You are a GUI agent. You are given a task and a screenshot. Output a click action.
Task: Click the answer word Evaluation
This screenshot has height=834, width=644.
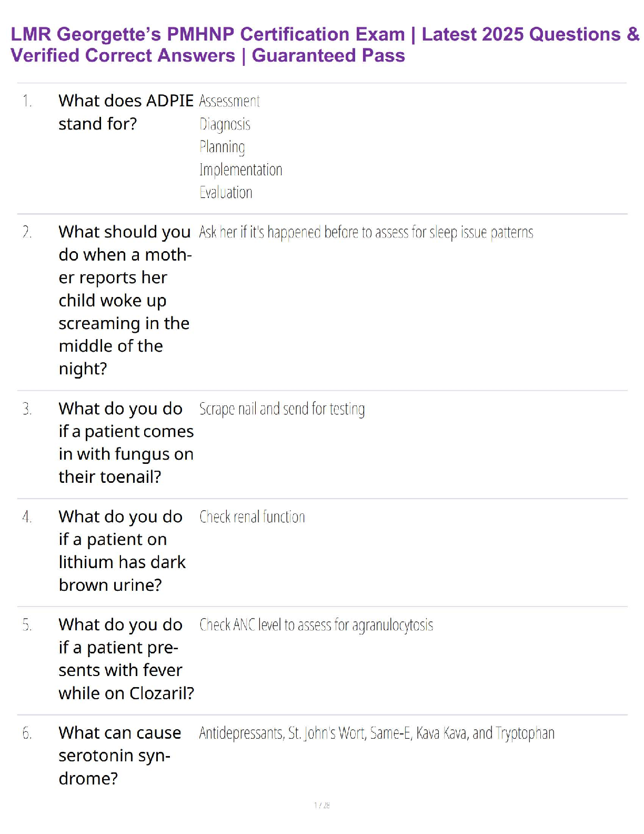(x=226, y=192)
